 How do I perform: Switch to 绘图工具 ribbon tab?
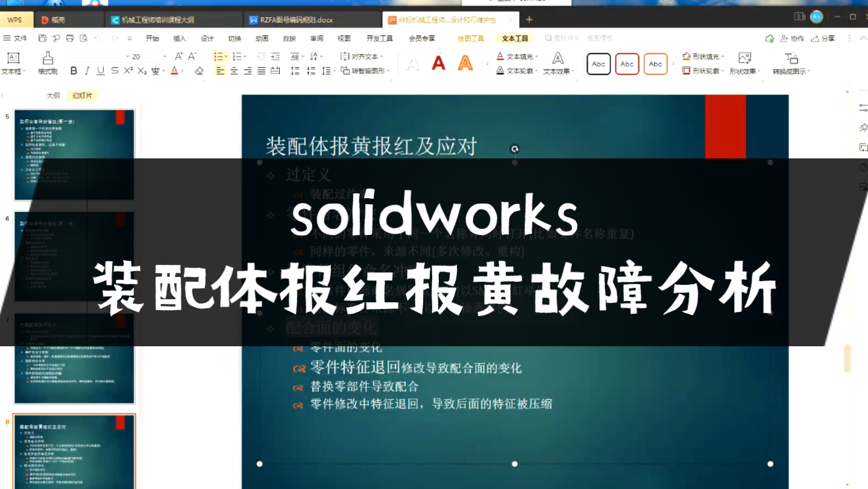[471, 39]
